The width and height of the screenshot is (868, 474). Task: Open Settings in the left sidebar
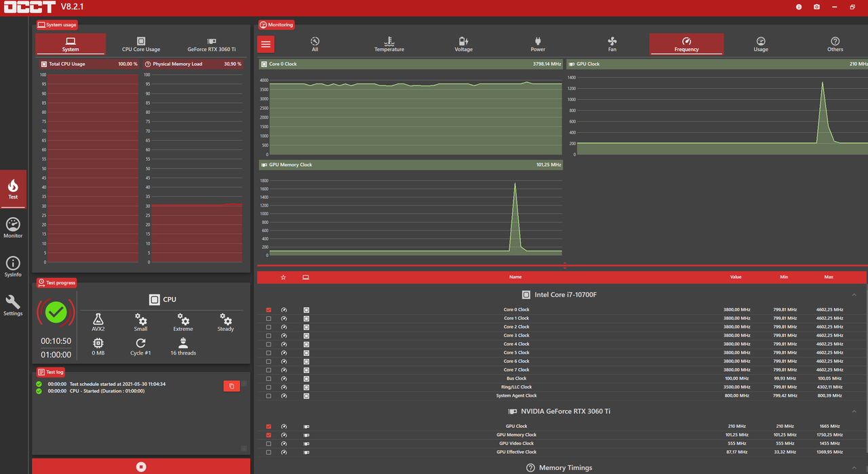click(x=13, y=305)
